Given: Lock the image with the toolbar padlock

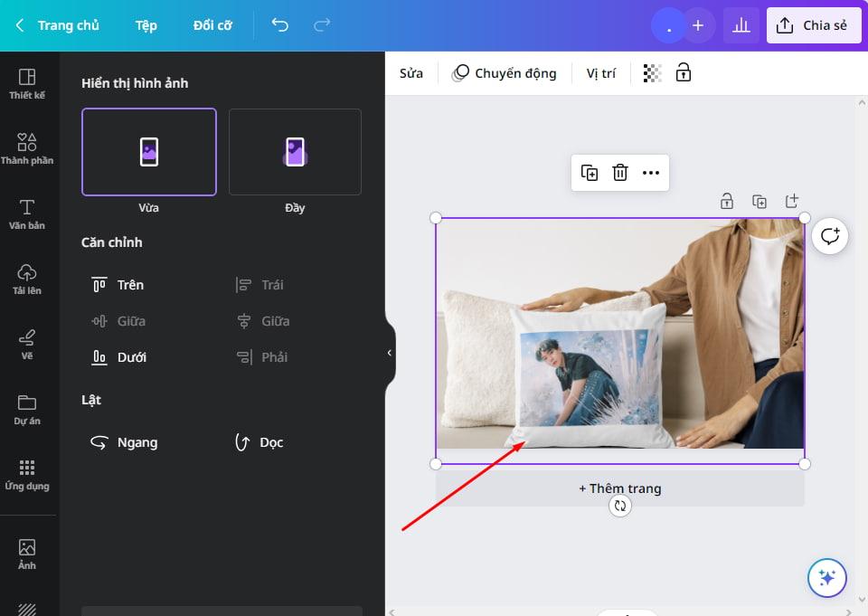Looking at the screenshot, I should 684,72.
